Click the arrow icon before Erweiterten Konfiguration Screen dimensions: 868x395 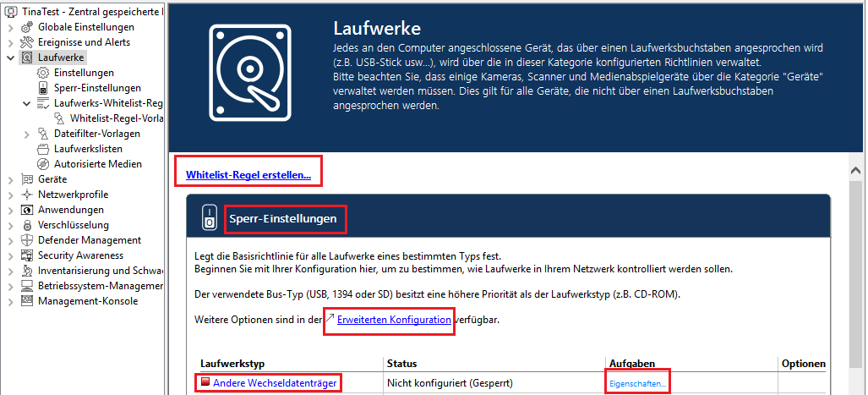click(330, 319)
